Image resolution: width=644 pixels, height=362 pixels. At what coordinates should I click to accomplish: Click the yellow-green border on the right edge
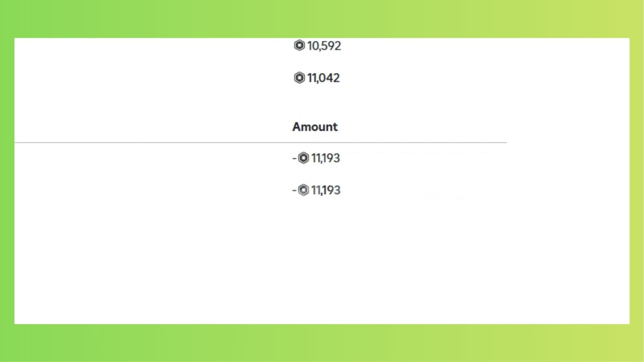(637, 181)
